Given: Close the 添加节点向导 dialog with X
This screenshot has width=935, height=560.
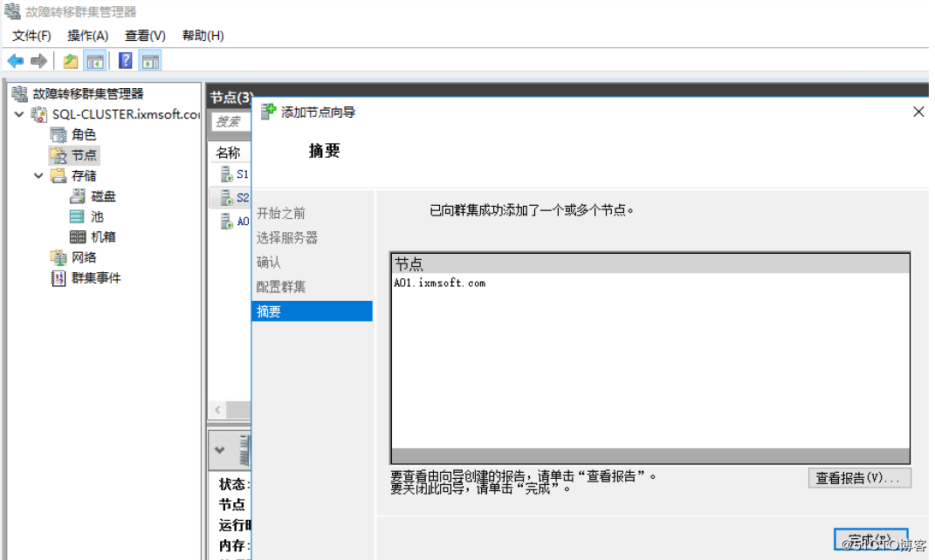Looking at the screenshot, I should click(x=918, y=112).
